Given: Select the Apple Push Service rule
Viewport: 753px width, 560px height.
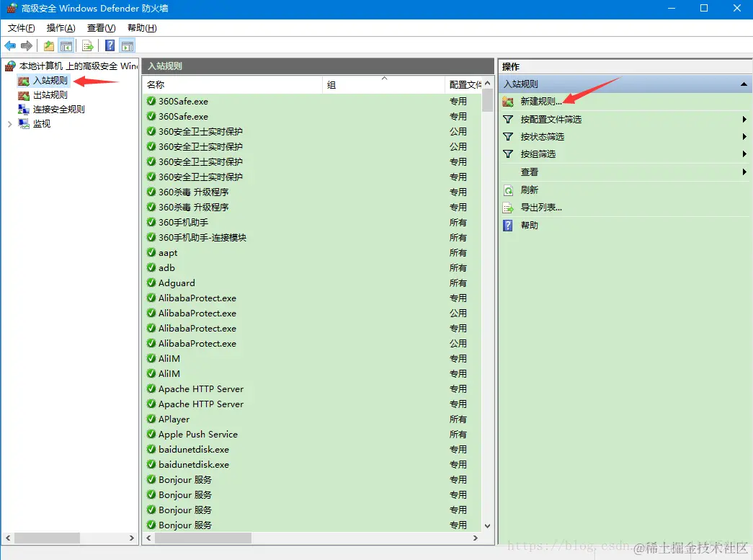Looking at the screenshot, I should (x=312, y=434).
